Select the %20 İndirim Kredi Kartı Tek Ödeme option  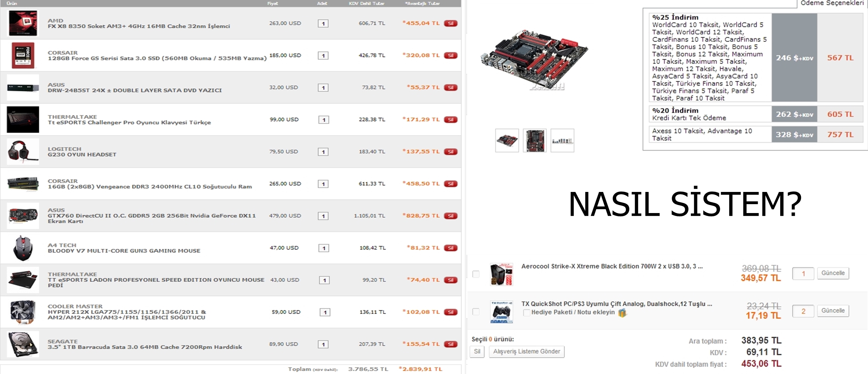point(756,114)
